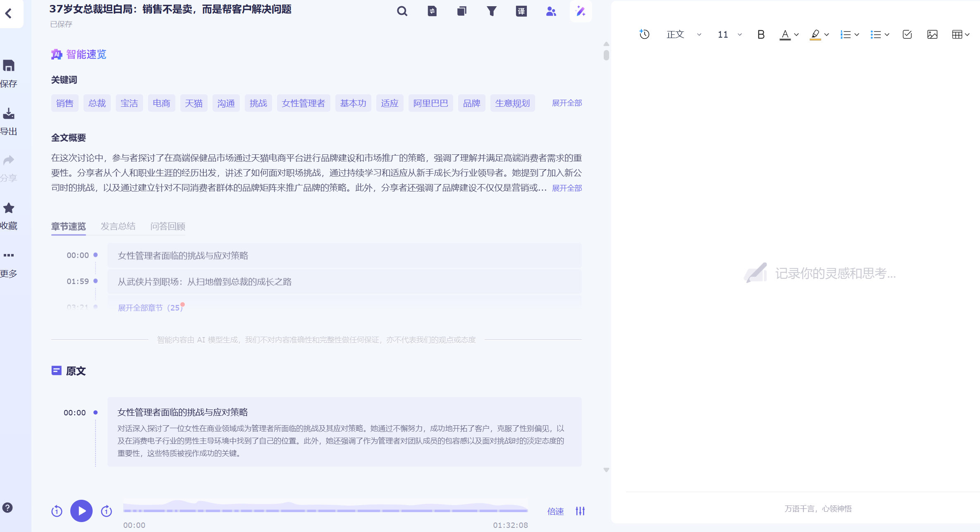The width and height of the screenshot is (980, 532).
Task: Open the speaker management people icon
Action: [x=551, y=11]
